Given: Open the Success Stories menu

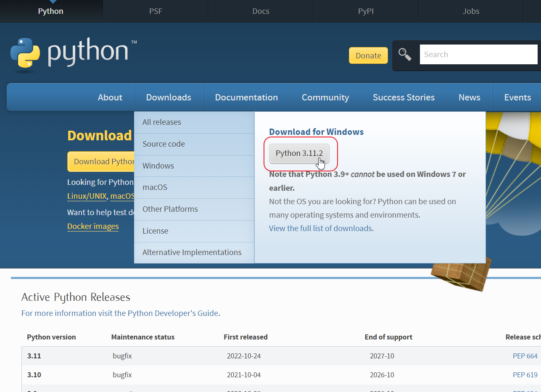Looking at the screenshot, I should (404, 97).
